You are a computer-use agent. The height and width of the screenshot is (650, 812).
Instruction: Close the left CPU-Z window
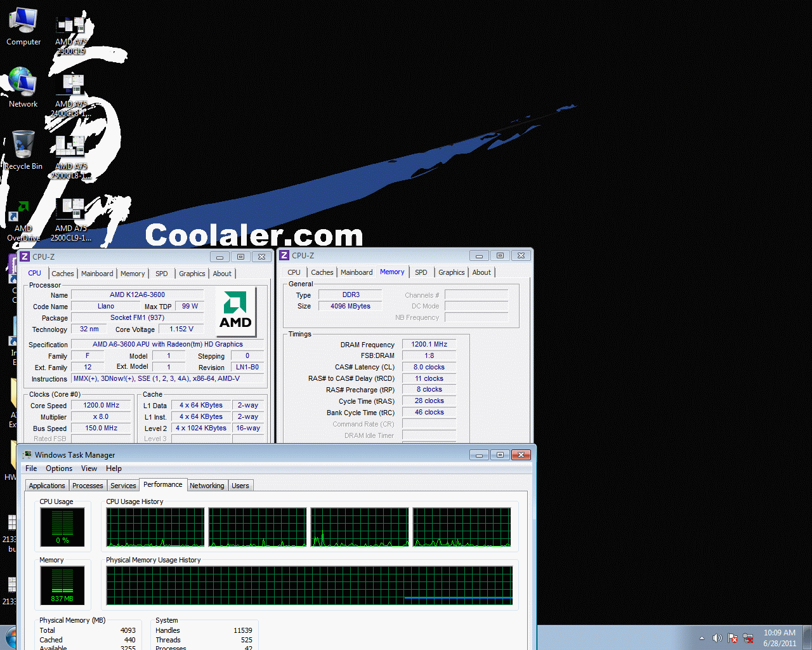tap(261, 257)
